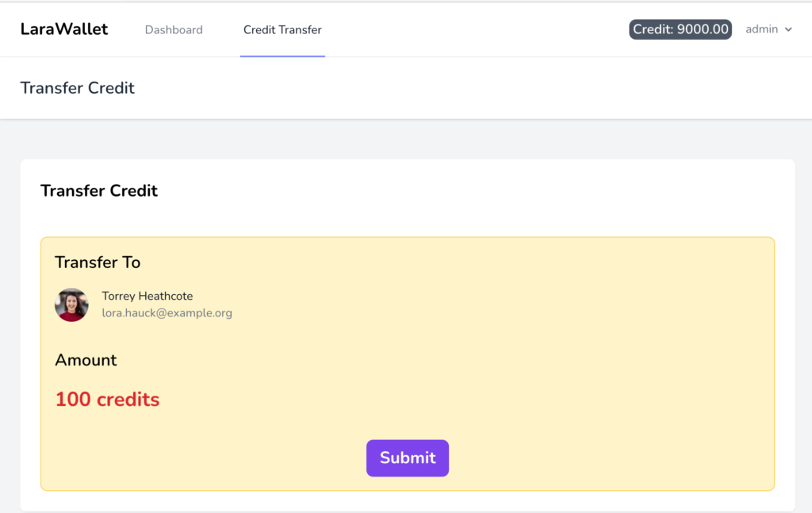Click the blank navbar area between the tabs and balance

pos(476,29)
